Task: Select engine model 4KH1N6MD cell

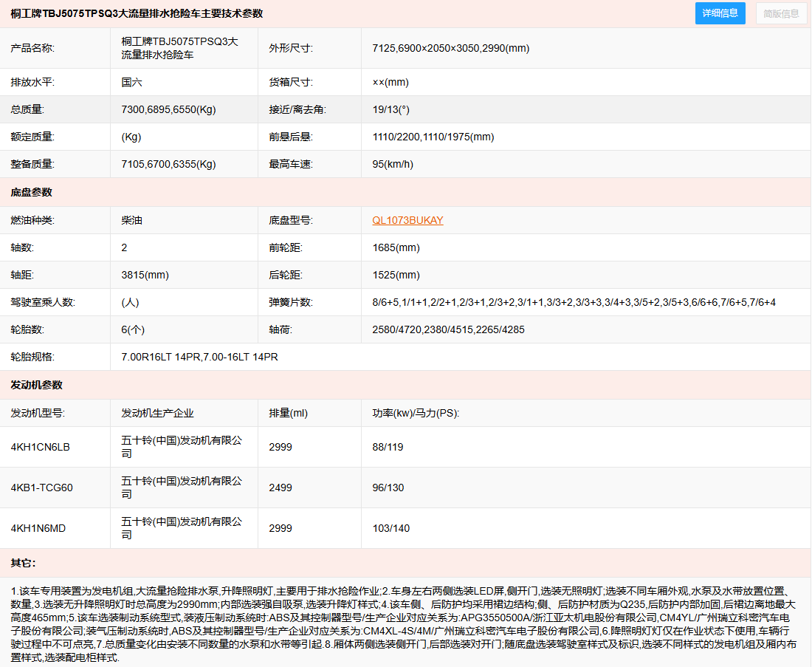Action: [38, 528]
